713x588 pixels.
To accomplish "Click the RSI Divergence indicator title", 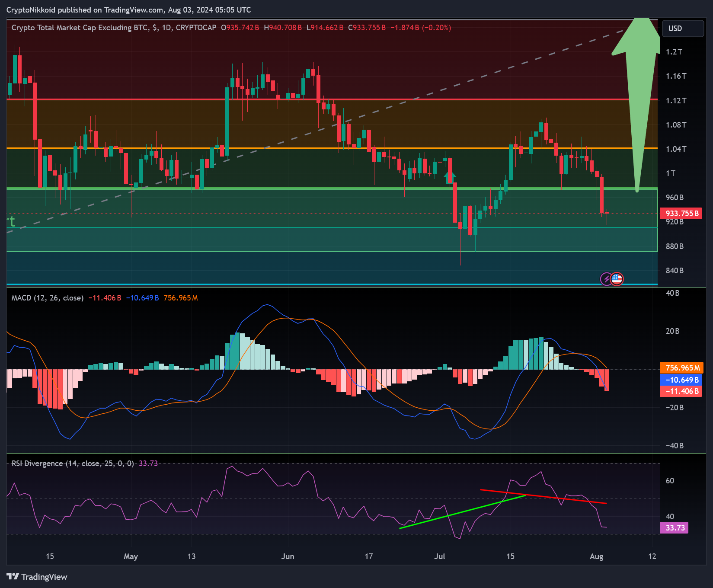I will point(72,463).
